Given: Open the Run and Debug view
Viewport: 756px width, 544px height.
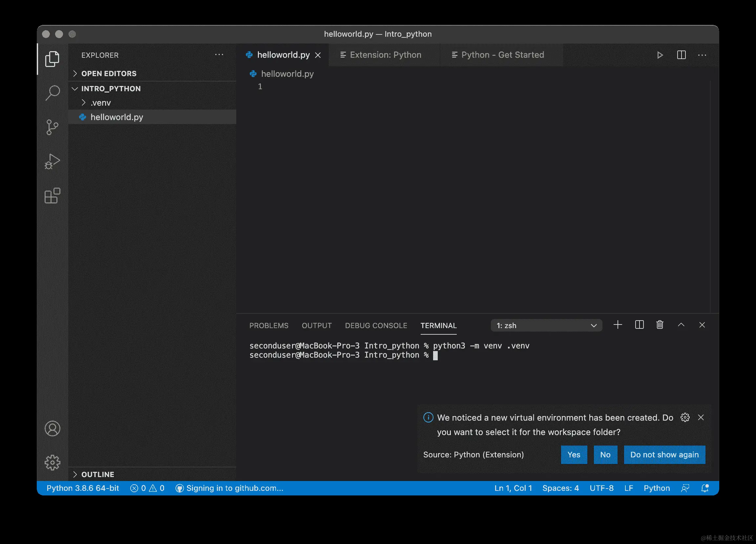Looking at the screenshot, I should 52,162.
